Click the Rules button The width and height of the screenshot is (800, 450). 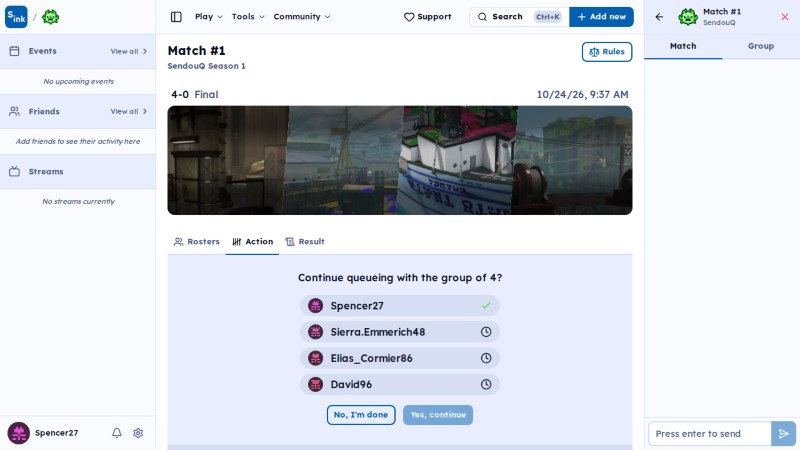(x=607, y=52)
